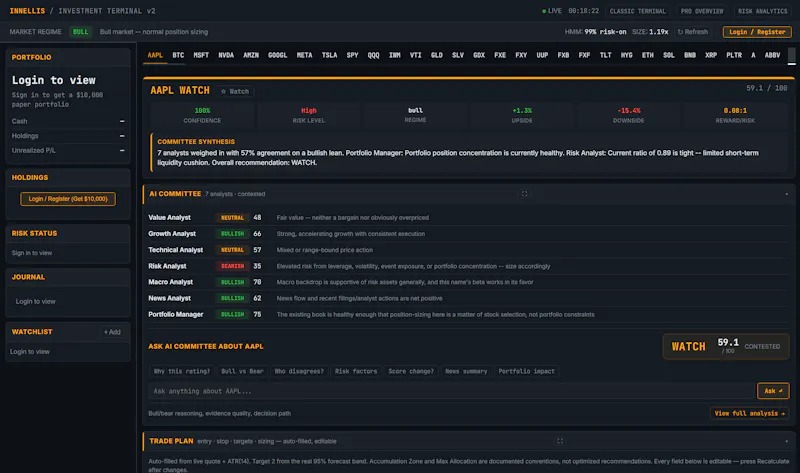
Task: Select the BTC ticker tab
Action: (x=178, y=55)
